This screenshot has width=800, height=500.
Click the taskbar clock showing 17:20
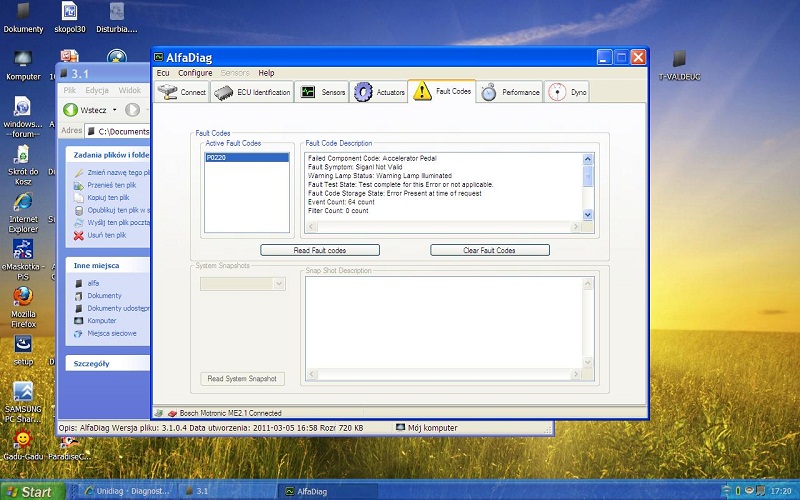click(x=781, y=491)
